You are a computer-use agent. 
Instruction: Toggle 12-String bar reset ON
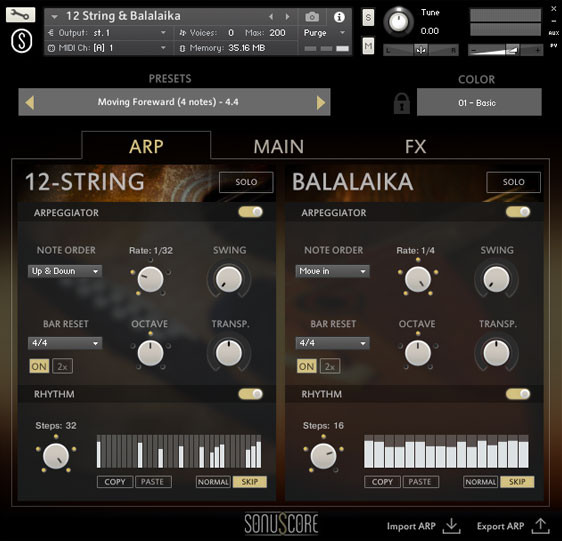coord(39,366)
